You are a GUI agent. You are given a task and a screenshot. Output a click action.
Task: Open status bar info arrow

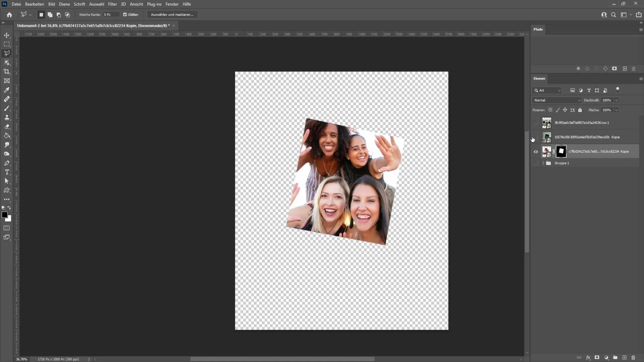tap(89, 359)
